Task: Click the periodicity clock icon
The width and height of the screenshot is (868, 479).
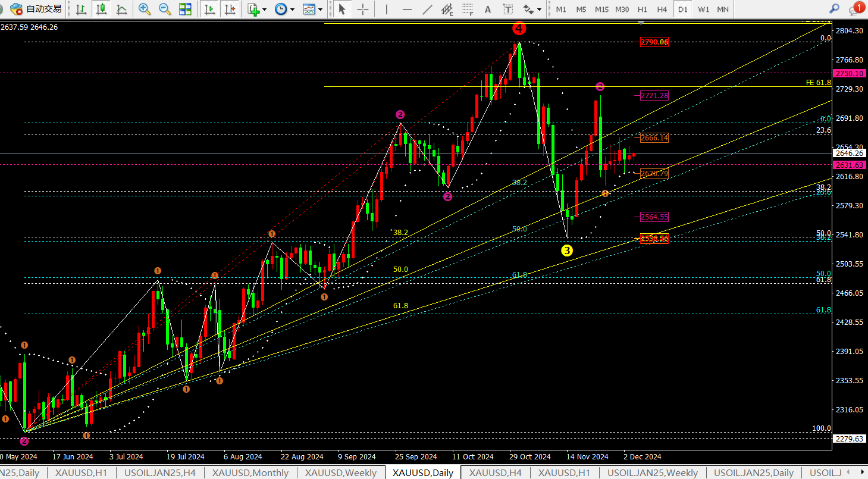Action: tap(281, 9)
